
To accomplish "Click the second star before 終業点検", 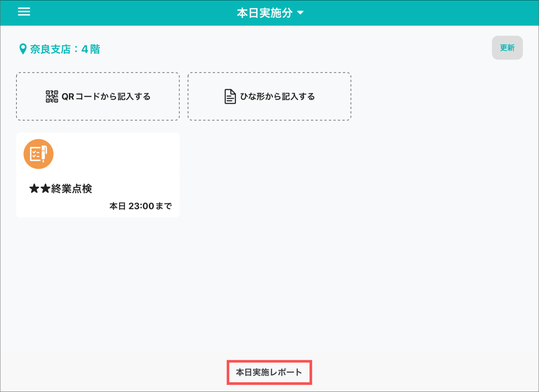I will click(x=46, y=189).
